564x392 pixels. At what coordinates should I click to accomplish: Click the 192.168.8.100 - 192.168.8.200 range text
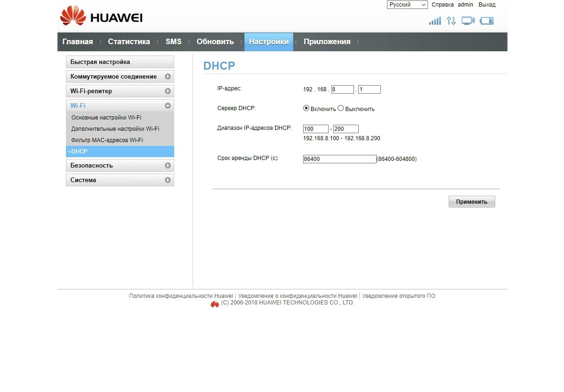pyautogui.click(x=342, y=138)
